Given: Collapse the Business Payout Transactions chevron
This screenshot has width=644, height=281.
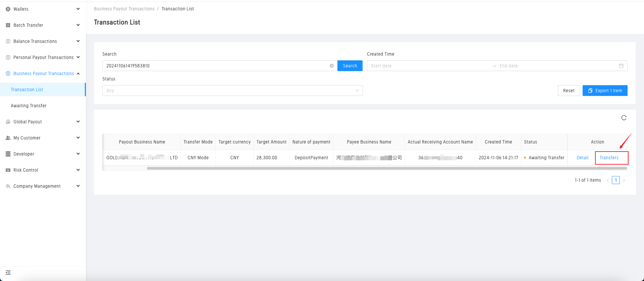Looking at the screenshot, I should pyautogui.click(x=78, y=73).
